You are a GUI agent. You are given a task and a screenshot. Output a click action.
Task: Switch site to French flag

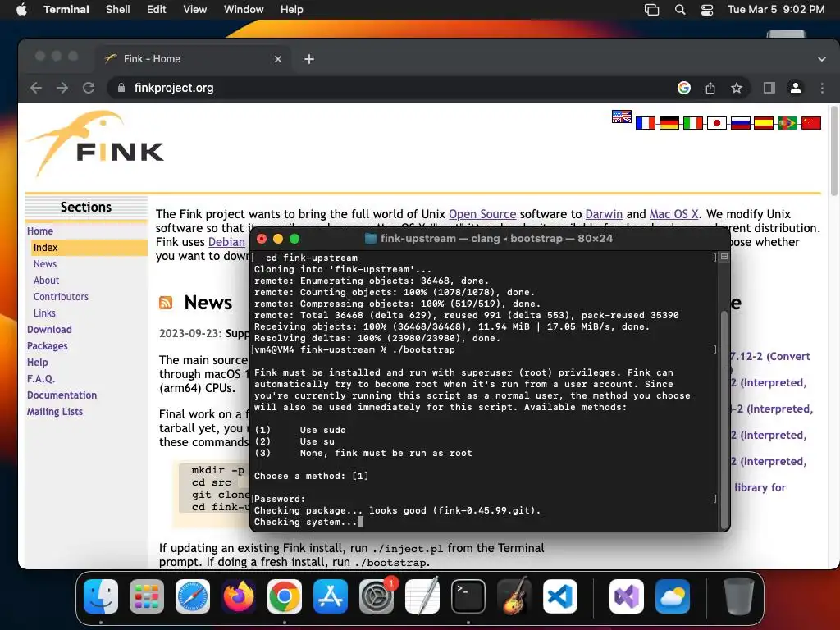[x=646, y=123]
